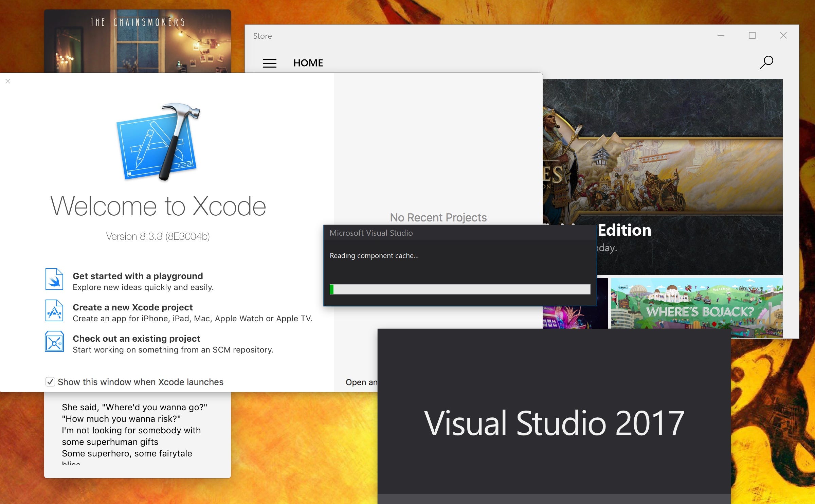Click the lyric 'some superhuman gifts'
This screenshot has height=504, width=815.
110,442
